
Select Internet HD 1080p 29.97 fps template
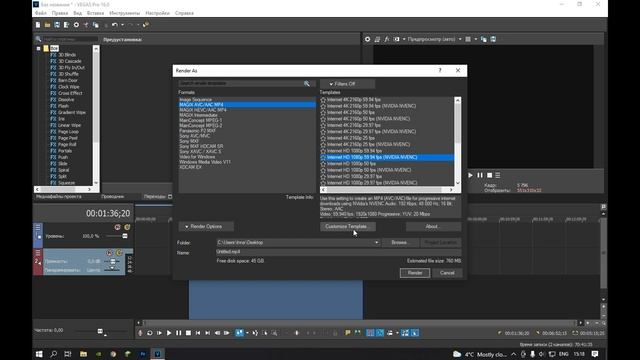click(354, 176)
